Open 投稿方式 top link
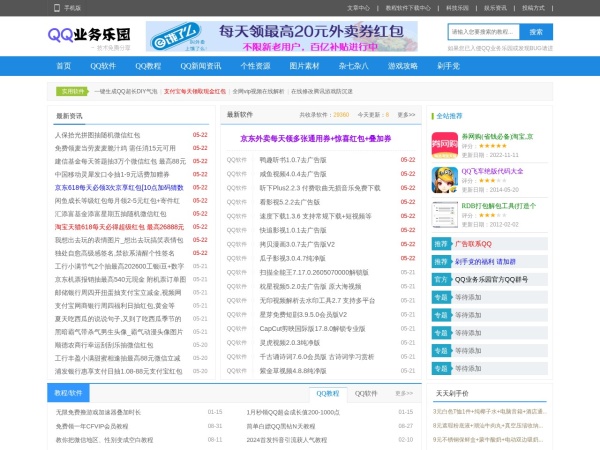The height and width of the screenshot is (450, 600). (533, 8)
